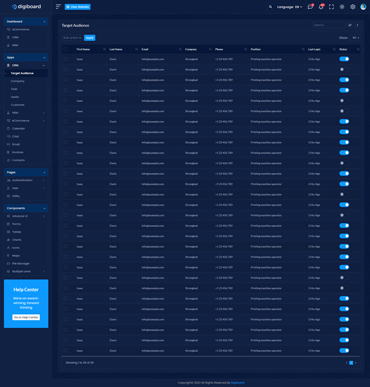Open the notifications bell icon
This screenshot has height=387, width=370.
(x=321, y=7)
